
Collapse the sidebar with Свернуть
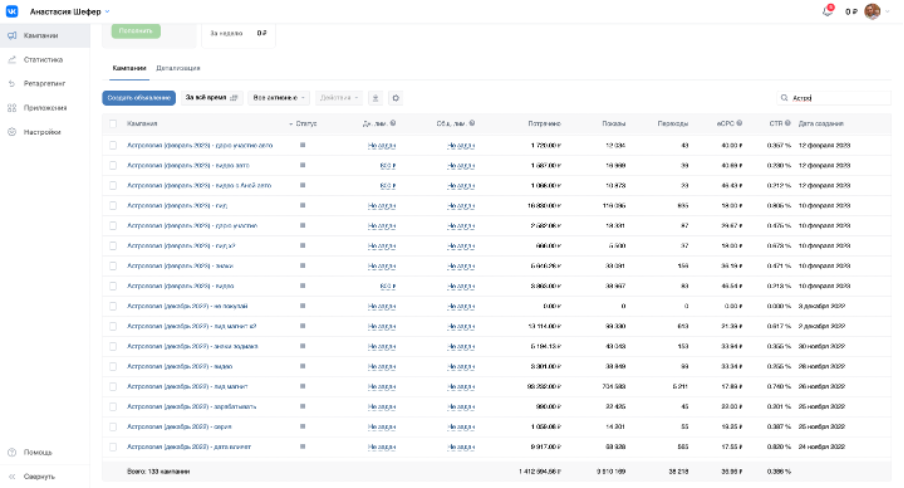(36, 476)
